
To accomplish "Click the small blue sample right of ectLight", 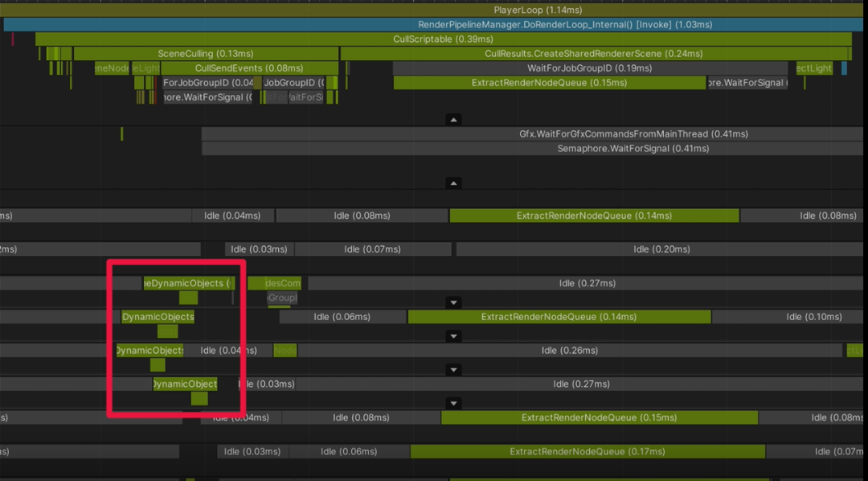I will point(844,68).
